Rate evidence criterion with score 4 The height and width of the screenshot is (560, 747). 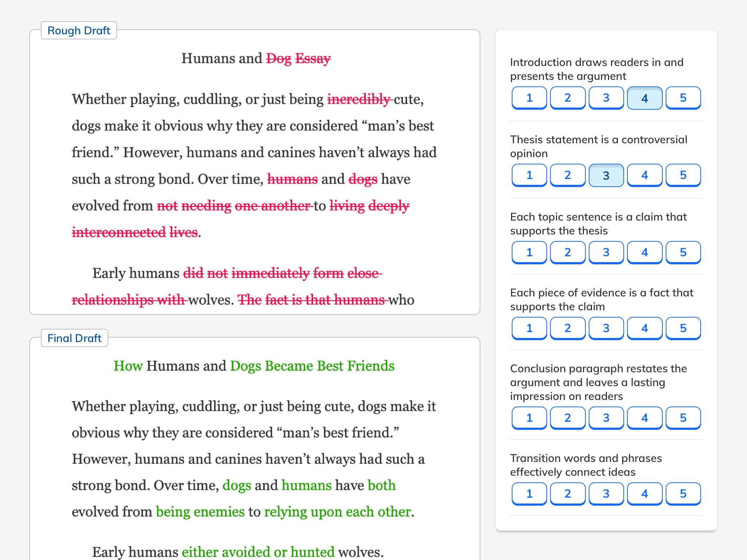coord(645,328)
